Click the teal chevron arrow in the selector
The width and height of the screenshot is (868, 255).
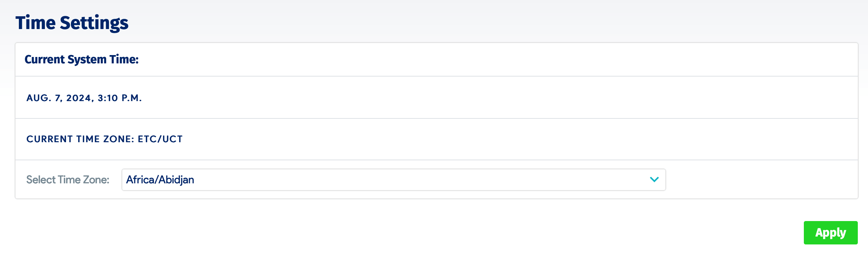(x=654, y=180)
